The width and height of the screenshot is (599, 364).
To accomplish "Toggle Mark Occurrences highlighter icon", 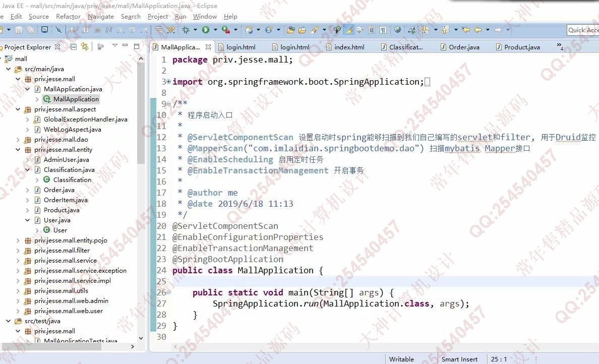I will coord(348,30).
